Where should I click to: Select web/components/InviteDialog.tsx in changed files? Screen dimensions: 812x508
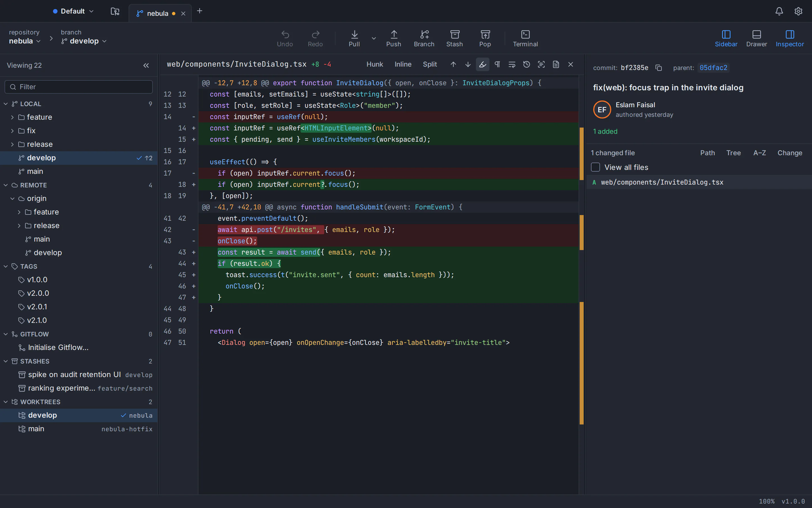[699, 182]
